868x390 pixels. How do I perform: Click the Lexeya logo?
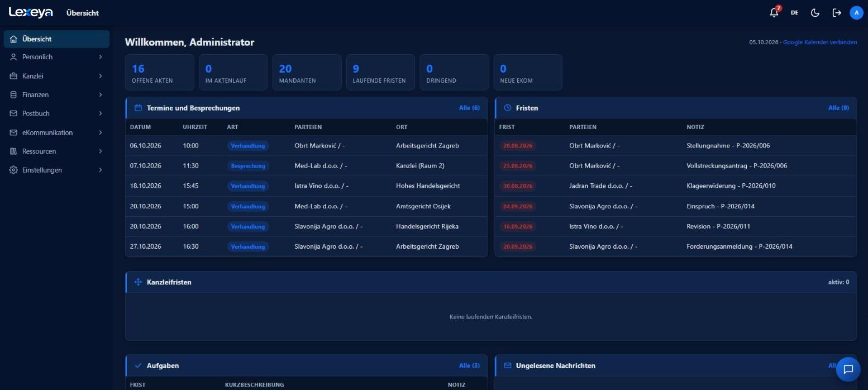point(31,12)
